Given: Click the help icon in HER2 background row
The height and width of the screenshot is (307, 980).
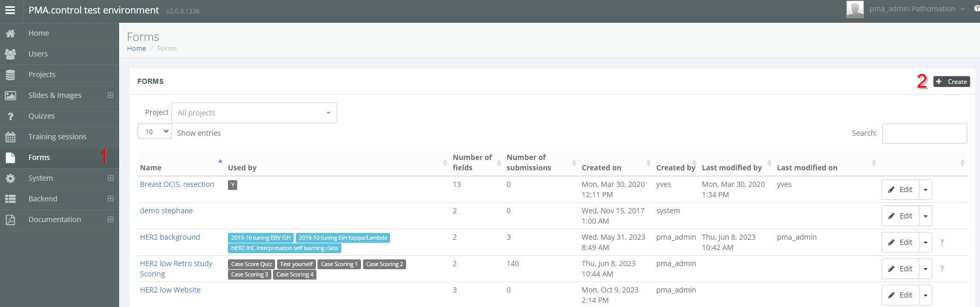Looking at the screenshot, I should pos(942,242).
